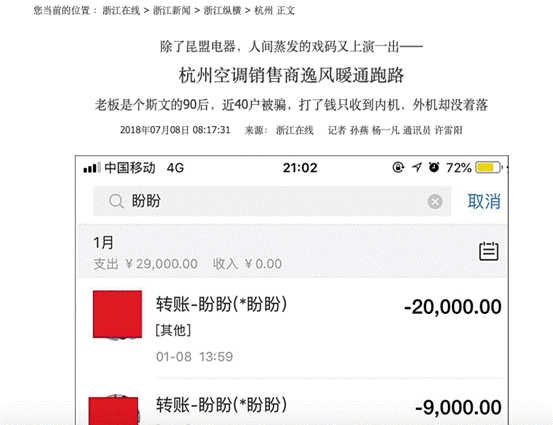
Task: Click the 1月 month header
Action: point(103,243)
